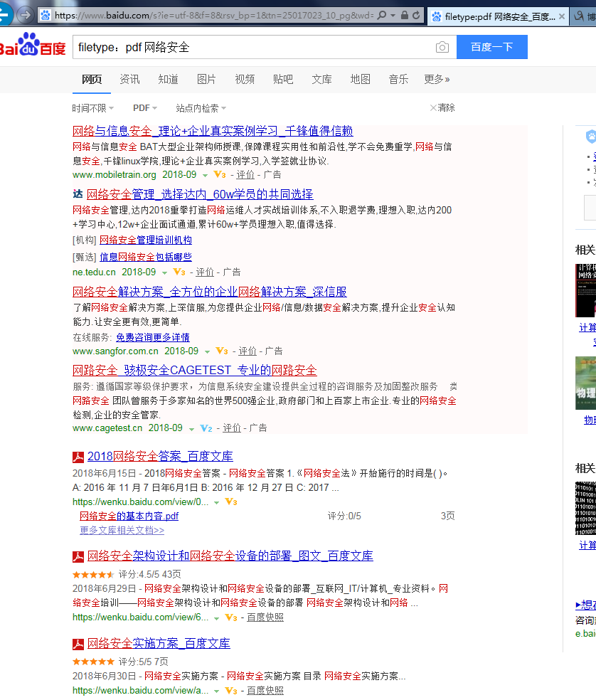
Task: Open the 网络安全实施方案_百度文库 result
Action: [x=159, y=643]
